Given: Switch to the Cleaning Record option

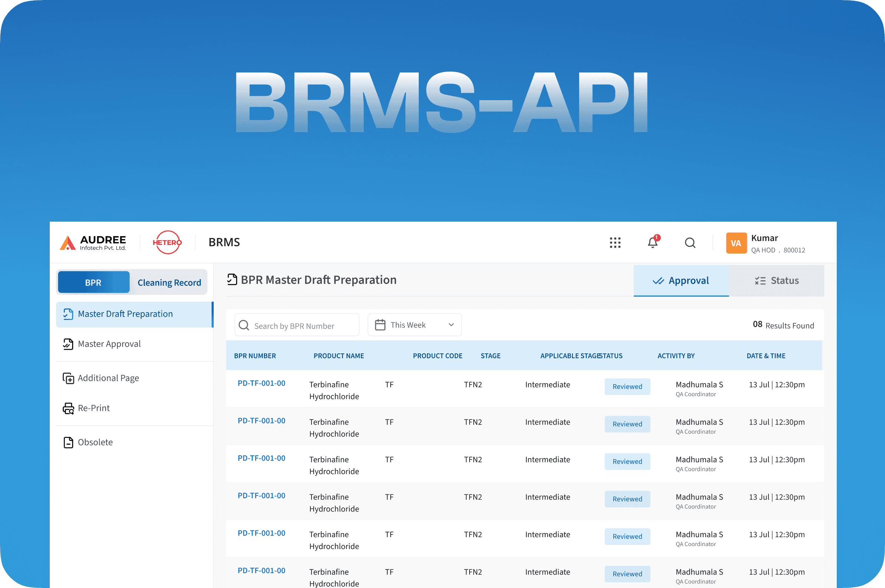Looking at the screenshot, I should point(169,282).
